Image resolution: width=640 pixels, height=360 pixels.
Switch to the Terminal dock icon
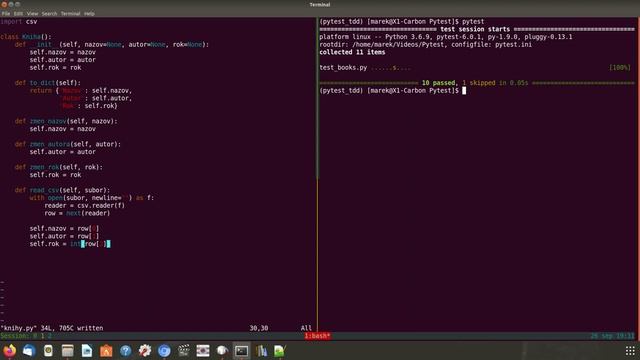(242, 351)
